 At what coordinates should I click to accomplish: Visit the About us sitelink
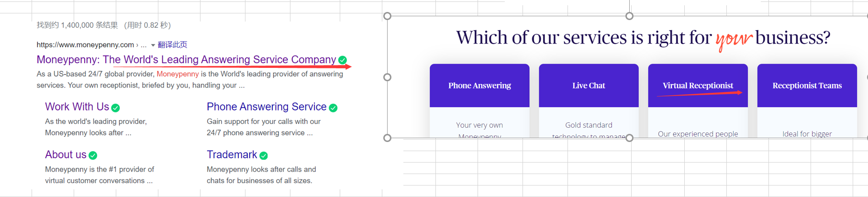[x=66, y=154]
